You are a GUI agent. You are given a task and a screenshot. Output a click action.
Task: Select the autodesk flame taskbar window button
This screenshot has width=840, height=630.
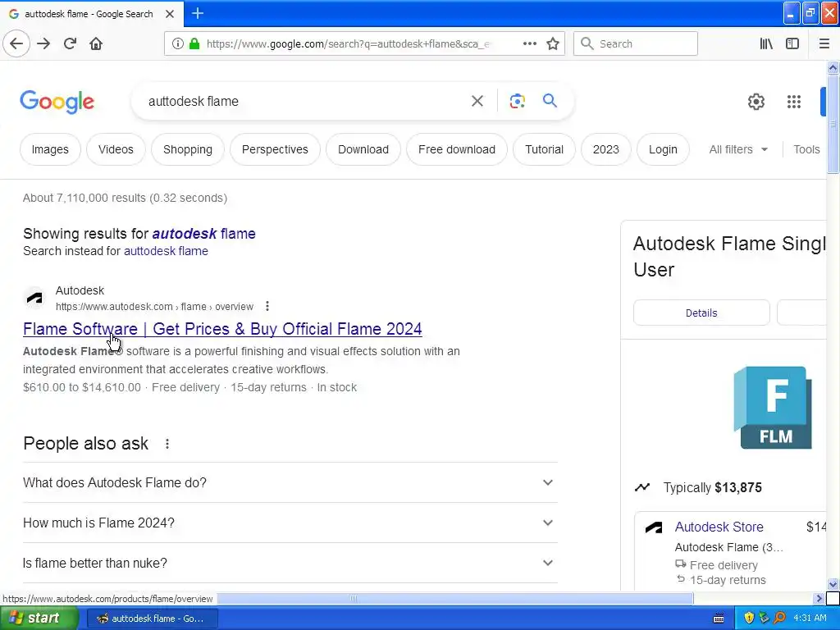click(x=152, y=619)
